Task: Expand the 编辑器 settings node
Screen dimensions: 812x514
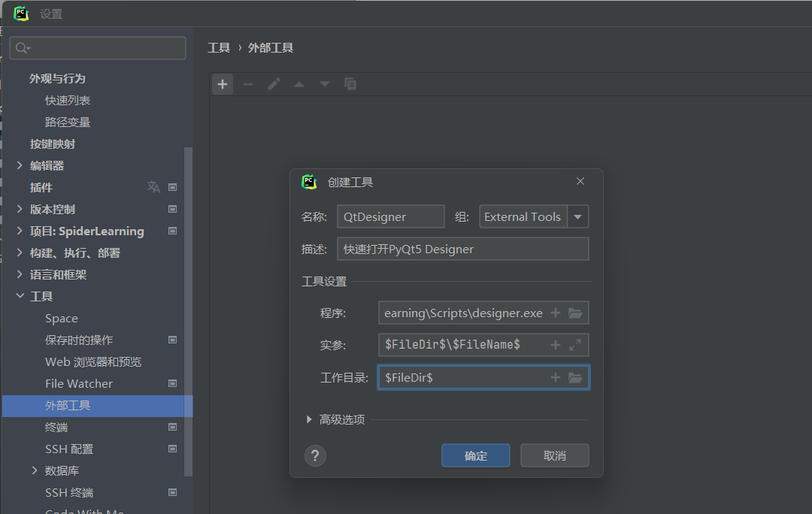Action: tap(20, 165)
